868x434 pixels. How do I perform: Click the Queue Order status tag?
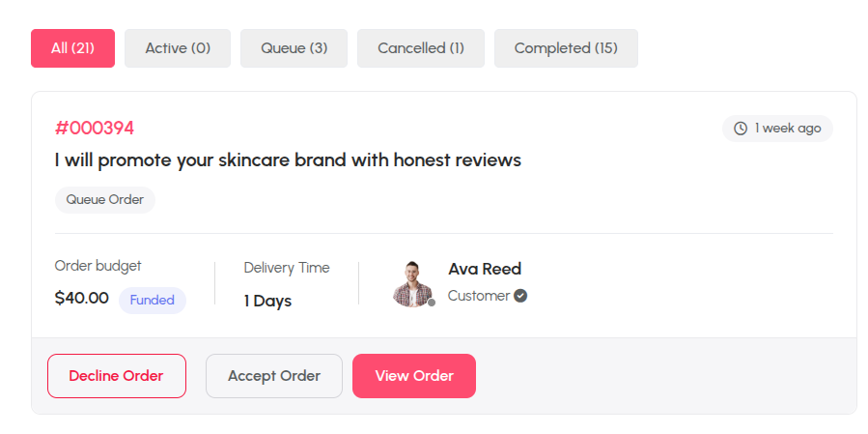(x=105, y=200)
